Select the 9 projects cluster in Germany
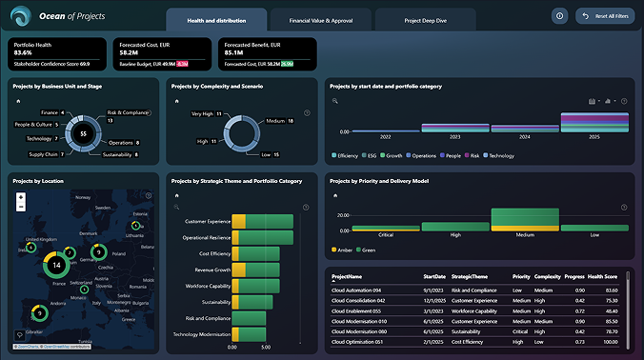Screen dimensions: 644x360 coord(98,252)
